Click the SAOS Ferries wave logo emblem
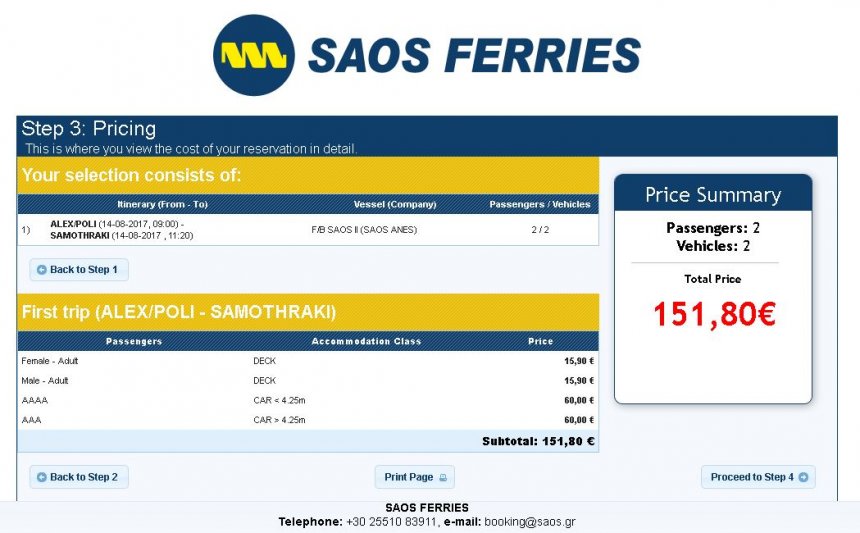The image size is (860, 533). click(x=254, y=55)
